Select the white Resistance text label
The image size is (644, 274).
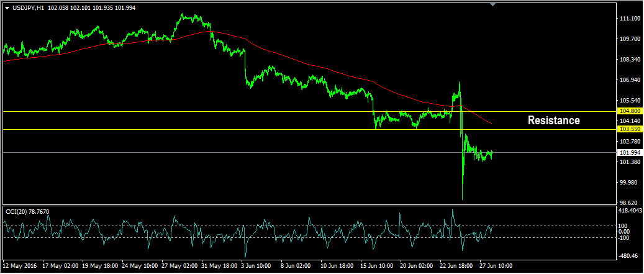[554, 121]
